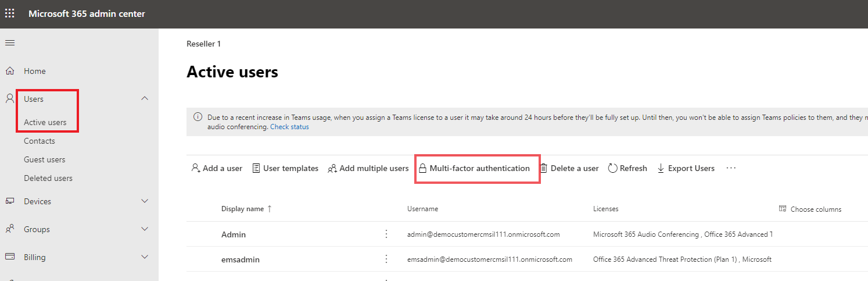Click the Check status link
The image size is (868, 281).
(x=289, y=127)
